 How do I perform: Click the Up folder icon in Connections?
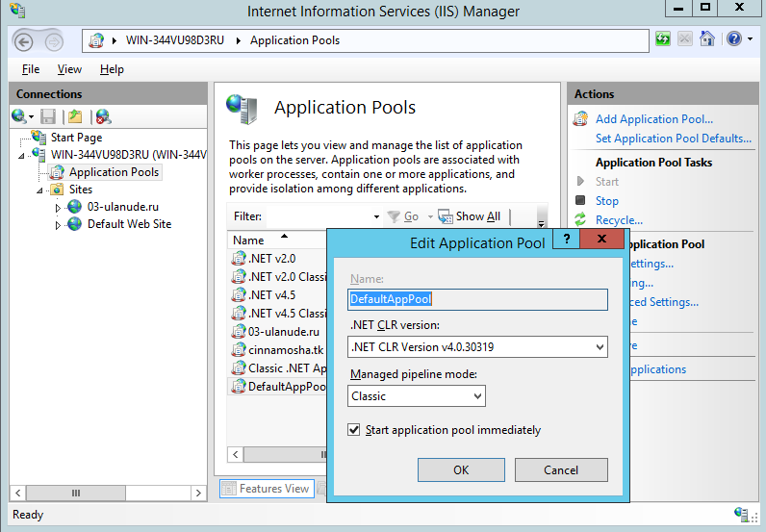(75, 116)
